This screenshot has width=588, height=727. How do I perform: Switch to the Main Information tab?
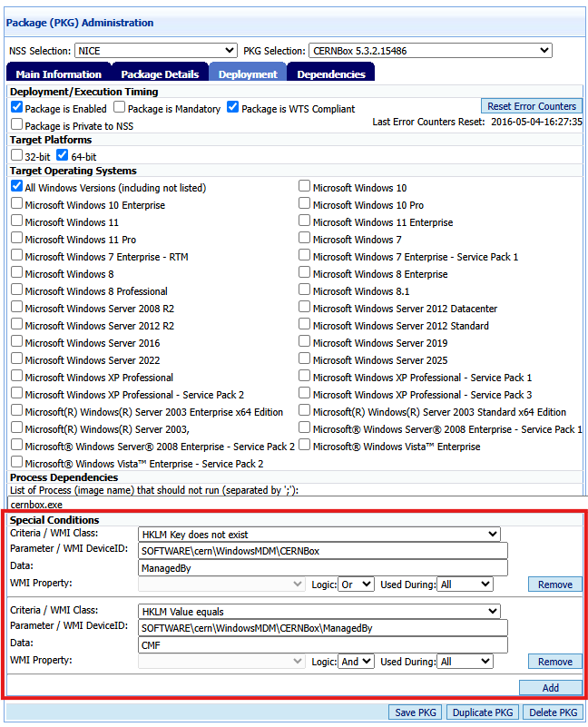[x=59, y=74]
